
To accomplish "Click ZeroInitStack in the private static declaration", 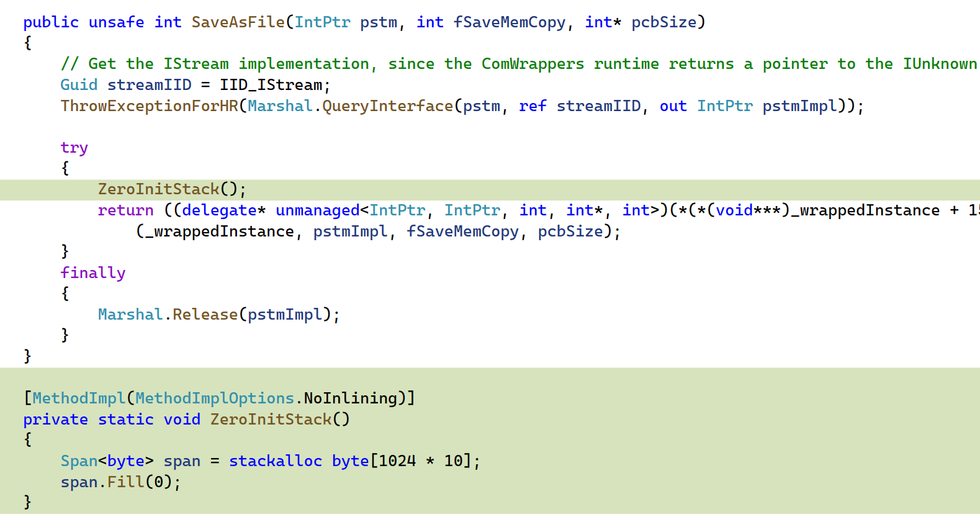I will pyautogui.click(x=271, y=420).
